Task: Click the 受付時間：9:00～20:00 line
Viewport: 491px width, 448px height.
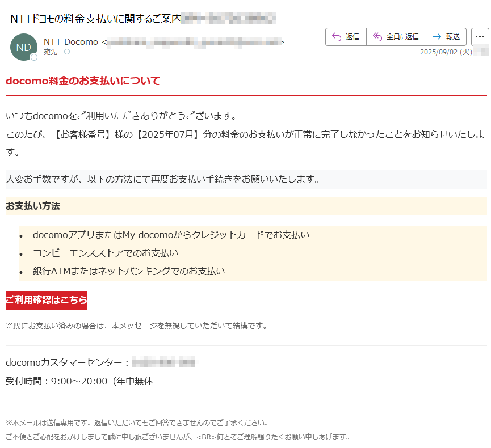Action: tap(79, 381)
